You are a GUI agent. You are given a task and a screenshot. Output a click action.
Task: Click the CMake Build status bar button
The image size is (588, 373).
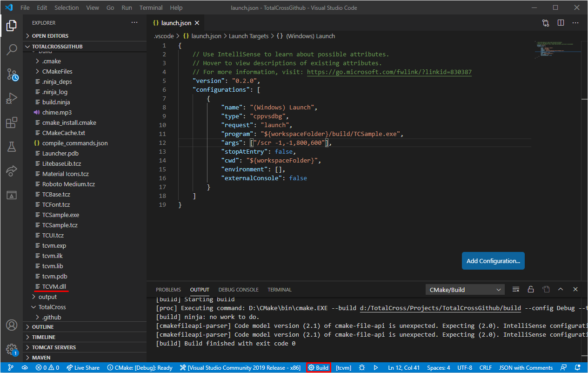point(319,367)
